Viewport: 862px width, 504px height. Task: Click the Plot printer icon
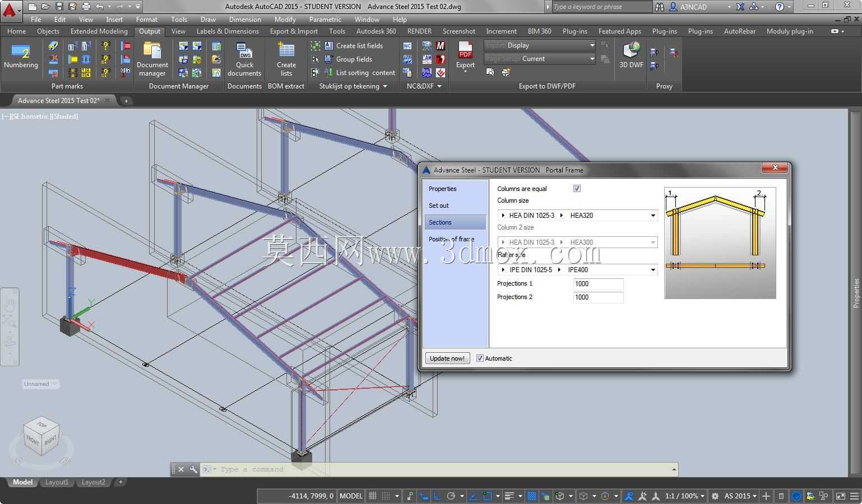tap(86, 7)
